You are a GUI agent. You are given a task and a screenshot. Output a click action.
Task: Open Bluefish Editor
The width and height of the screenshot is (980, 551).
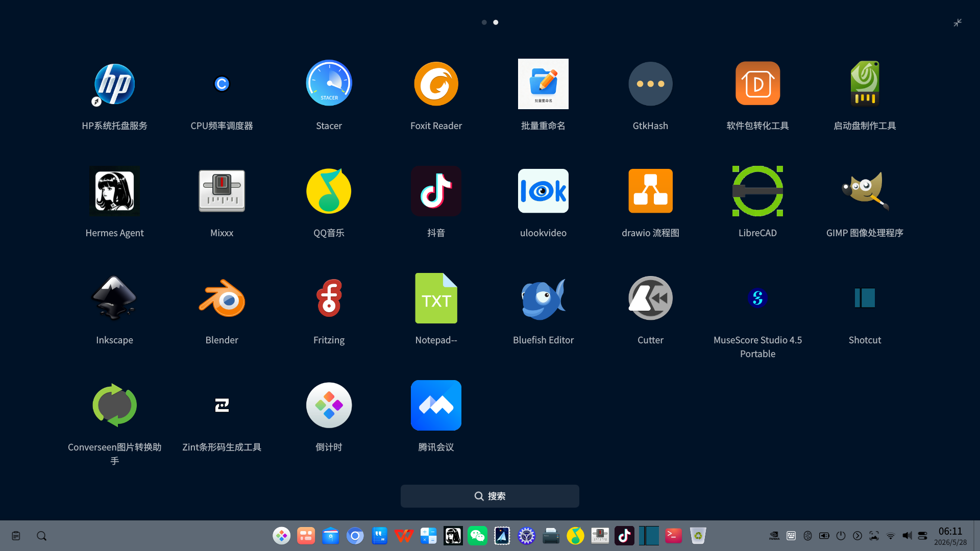[543, 298]
